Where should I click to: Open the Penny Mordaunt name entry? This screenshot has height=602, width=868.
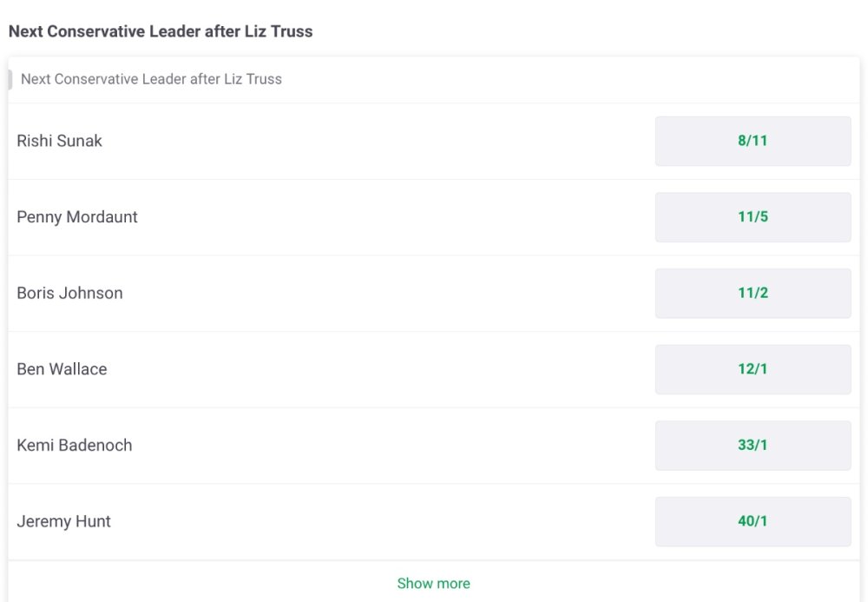[77, 217]
